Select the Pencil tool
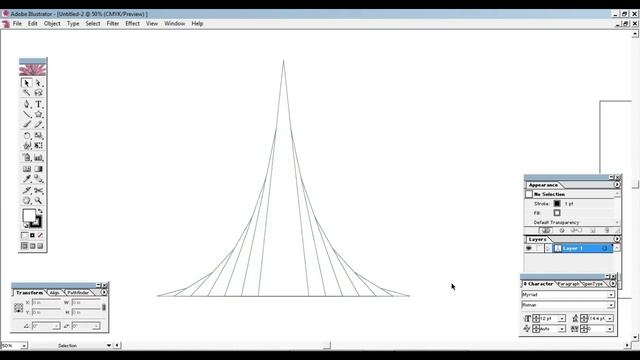The image size is (640, 360). [38, 124]
